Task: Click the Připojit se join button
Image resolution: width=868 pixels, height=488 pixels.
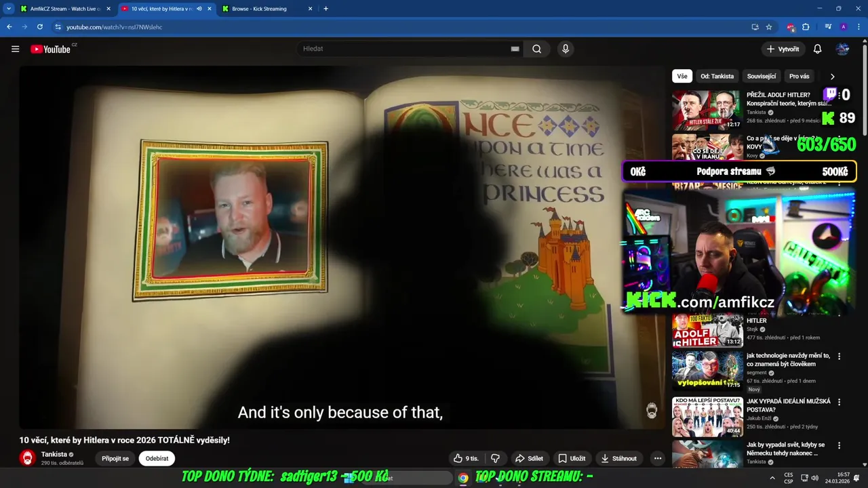Action: click(115, 458)
